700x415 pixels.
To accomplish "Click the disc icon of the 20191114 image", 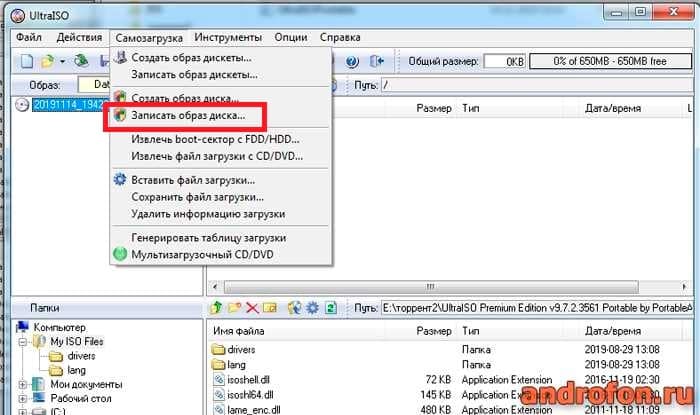I will click(22, 105).
